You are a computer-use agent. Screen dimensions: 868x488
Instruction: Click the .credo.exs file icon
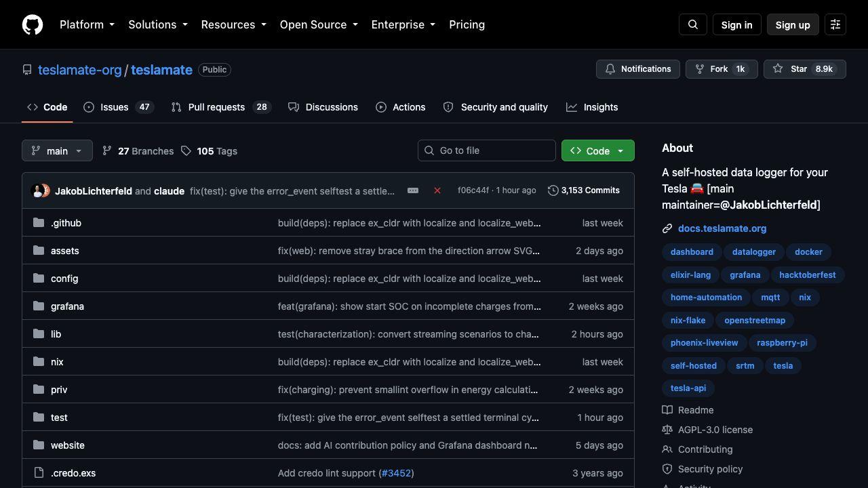coord(39,473)
